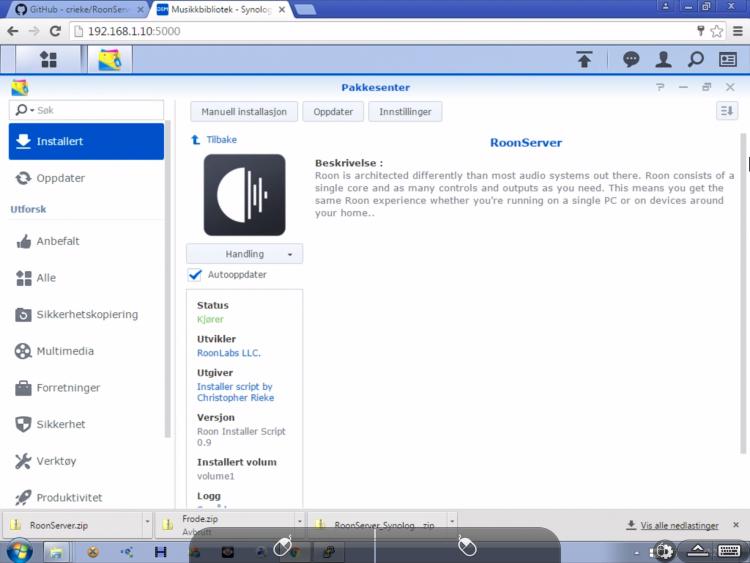Open Installer script by Christopher Rieke link
Screen dimensions: 750x563
click(x=235, y=392)
